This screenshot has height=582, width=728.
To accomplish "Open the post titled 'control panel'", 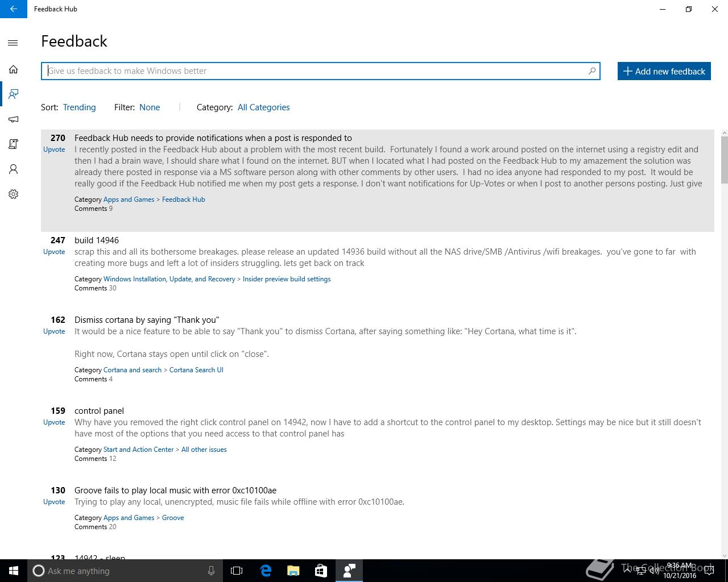I will [99, 411].
